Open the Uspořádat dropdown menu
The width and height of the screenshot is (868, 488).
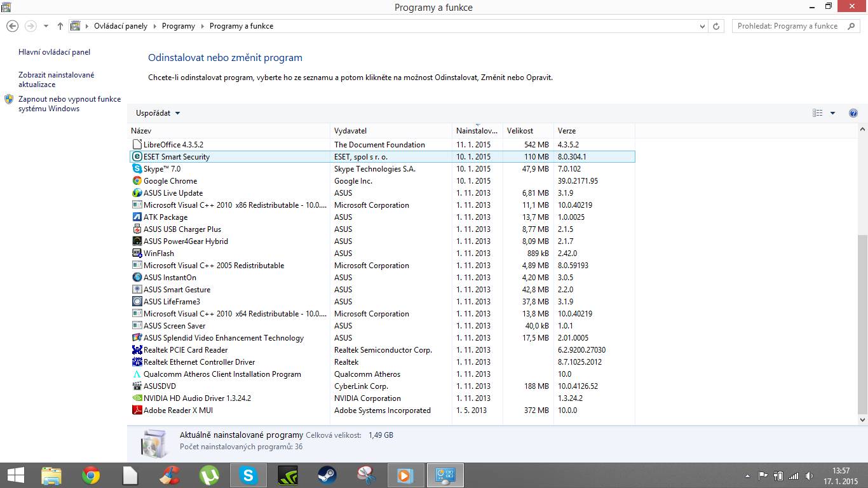point(158,113)
